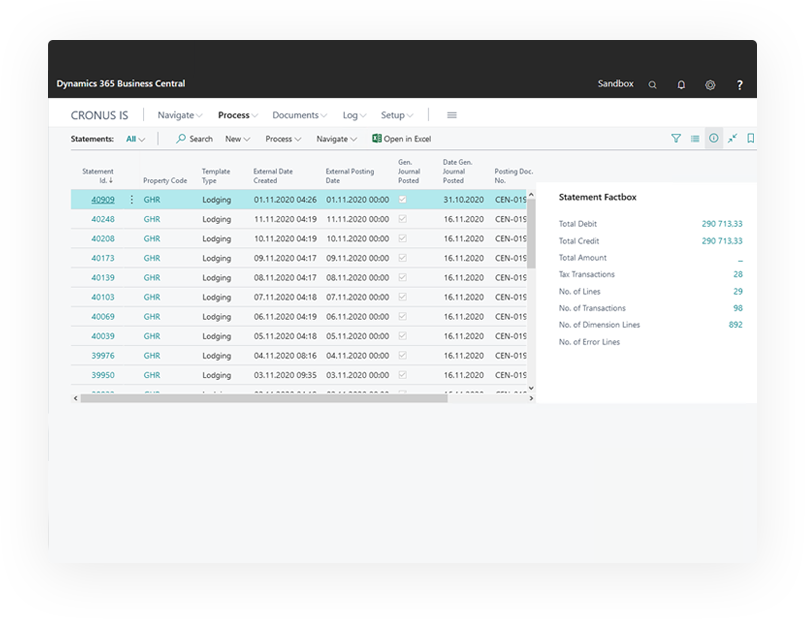Open statement 40909 link
Viewport: 805px width, 619px height.
(103, 199)
